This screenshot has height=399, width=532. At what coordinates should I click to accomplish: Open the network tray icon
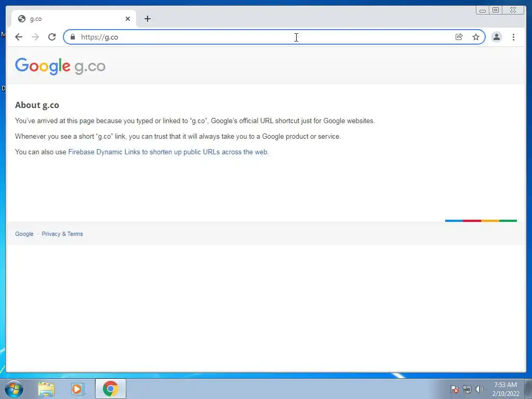point(467,389)
